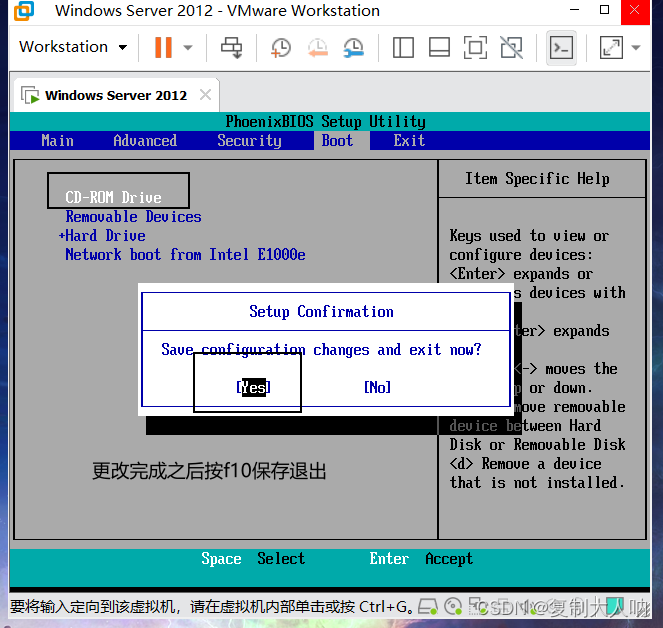Click the Setup Confirmation dialog title
Screen dimensions: 663x628
coord(321,312)
